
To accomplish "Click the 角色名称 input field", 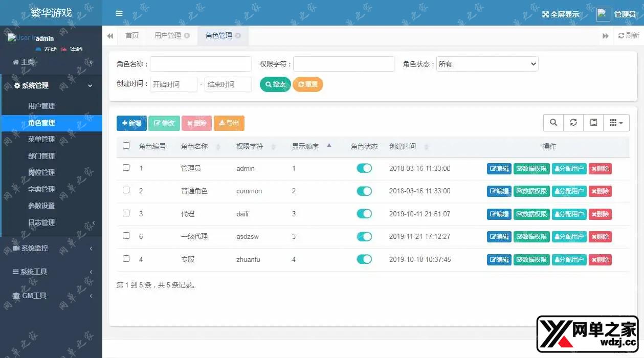I will 201,64.
